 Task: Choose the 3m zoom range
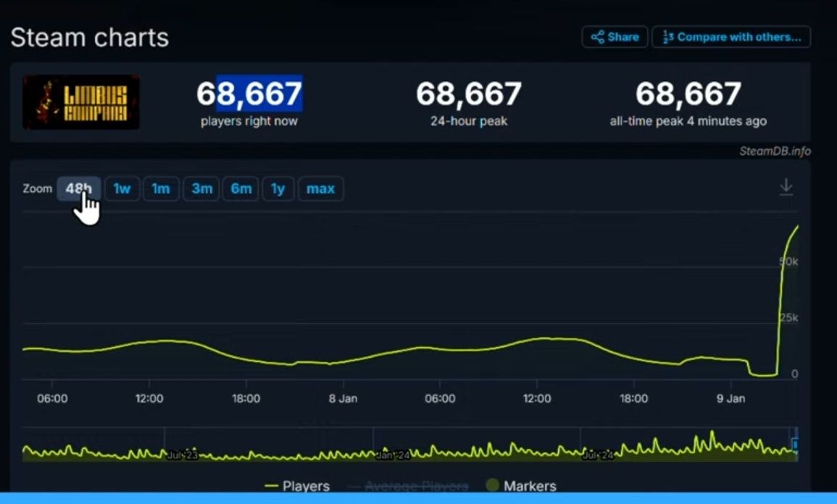coord(201,188)
